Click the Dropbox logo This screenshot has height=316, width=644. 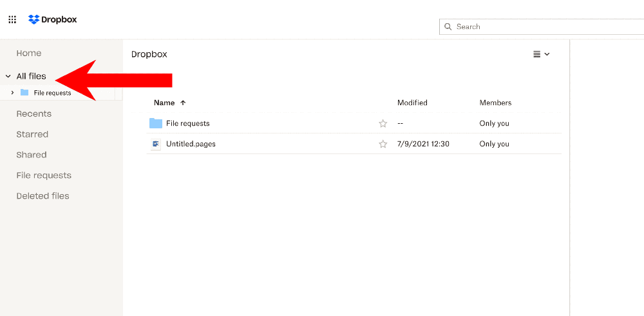[53, 19]
